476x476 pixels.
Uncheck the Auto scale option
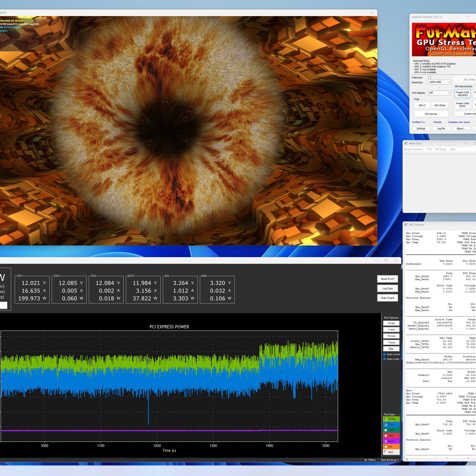coord(384,359)
